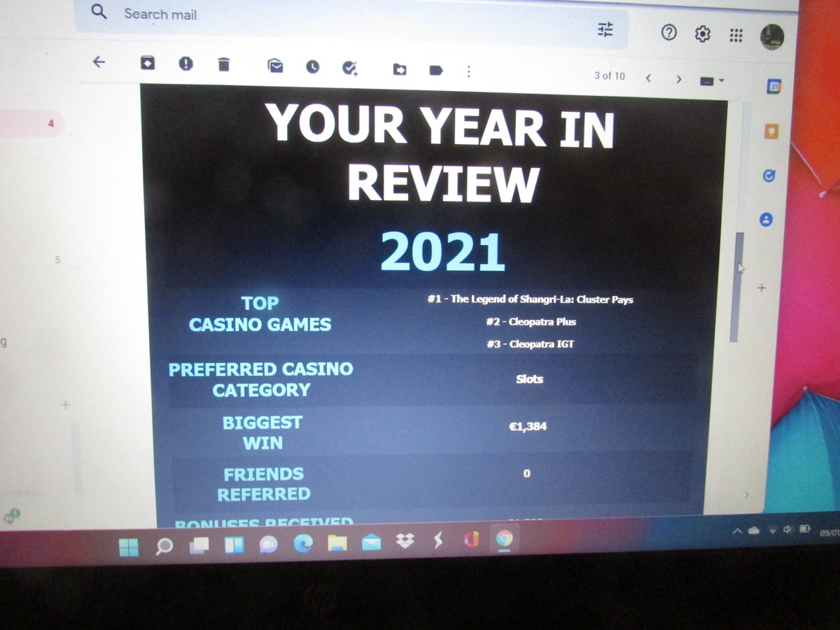Get add-ons with side panel plus

click(x=762, y=288)
